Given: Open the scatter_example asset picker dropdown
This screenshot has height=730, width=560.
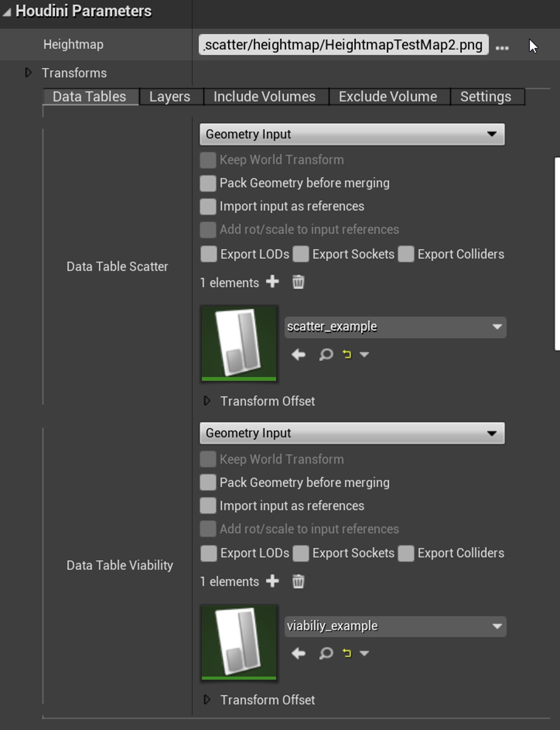Looking at the screenshot, I should tap(395, 327).
